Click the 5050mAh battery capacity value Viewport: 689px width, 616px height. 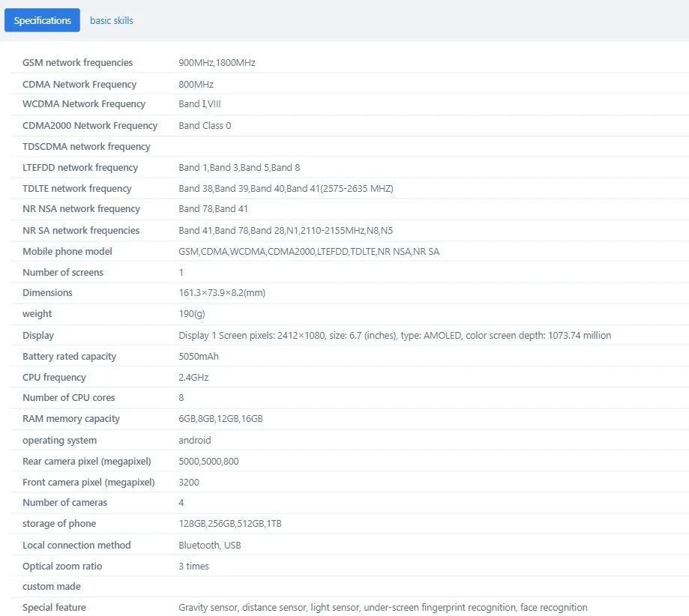198,356
